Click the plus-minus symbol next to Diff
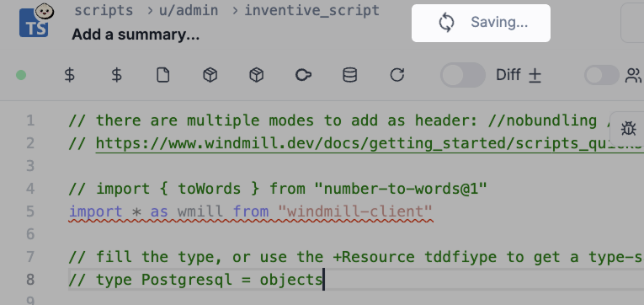Image resolution: width=644 pixels, height=305 pixels. [535, 76]
